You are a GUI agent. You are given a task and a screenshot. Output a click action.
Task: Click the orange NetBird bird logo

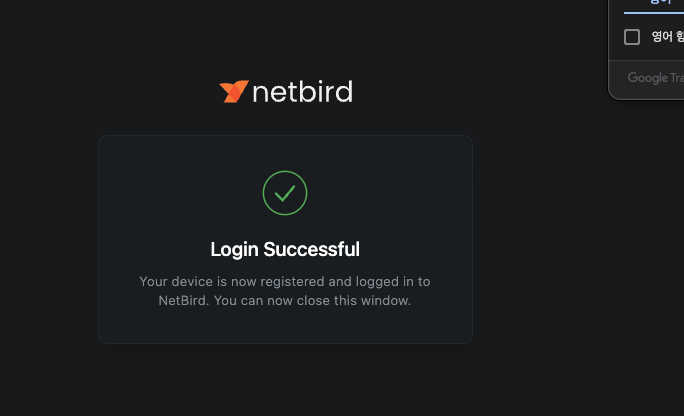tap(233, 92)
